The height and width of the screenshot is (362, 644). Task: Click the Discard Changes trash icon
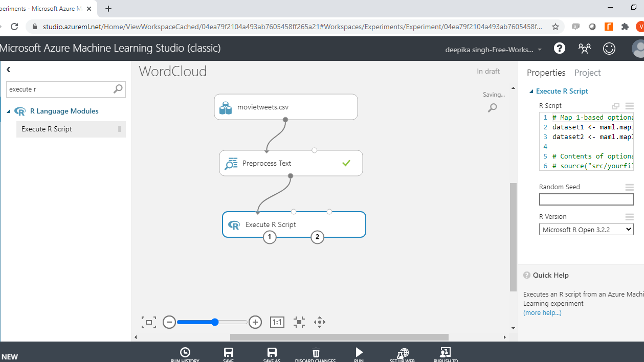pos(316,352)
